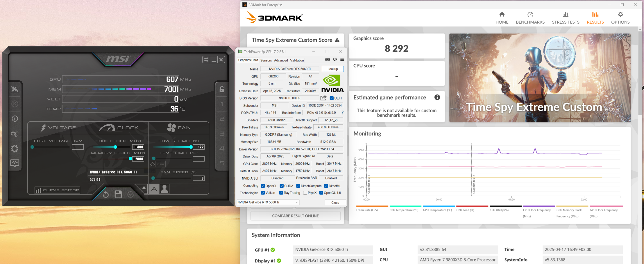
Task: Click Time Spy Extreme Custom banner image
Action: click(x=540, y=78)
